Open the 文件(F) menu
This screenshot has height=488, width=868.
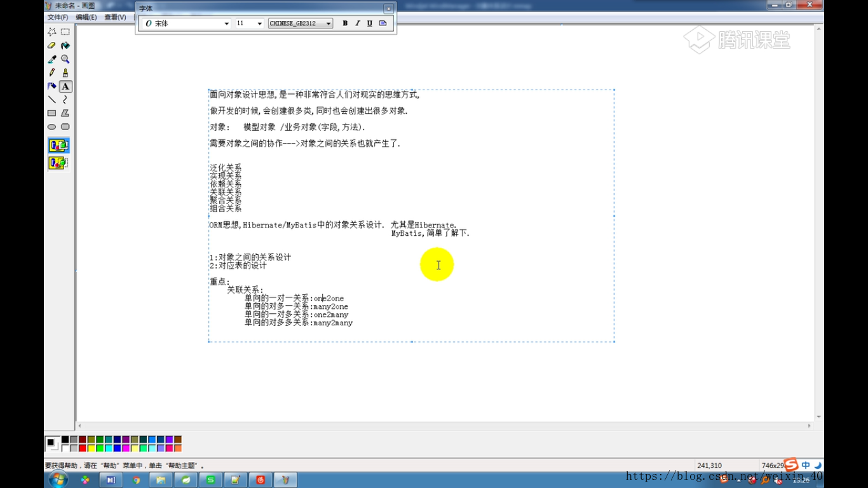pyautogui.click(x=58, y=17)
